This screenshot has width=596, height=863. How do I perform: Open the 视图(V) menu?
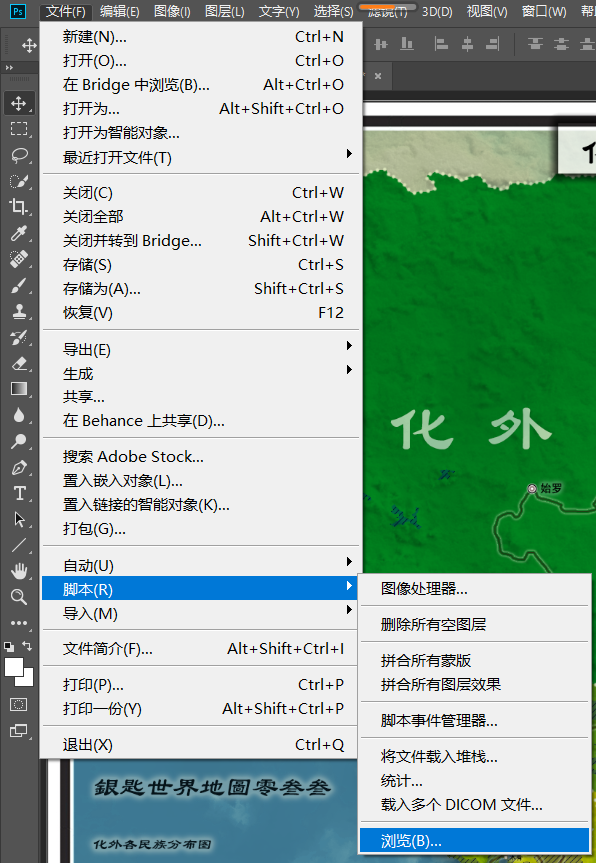tap(487, 11)
